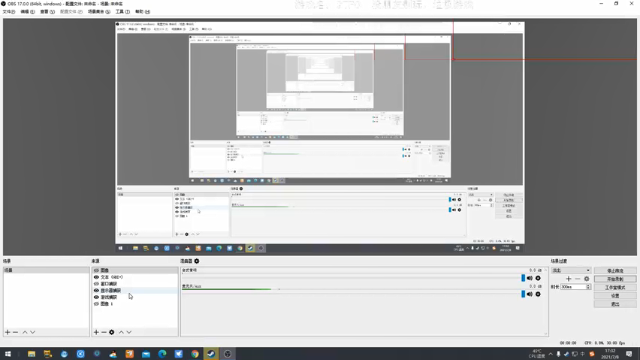The width and height of the screenshot is (640, 360).
Task: Select the 文本 (GDI+) source row
Action: [135, 277]
